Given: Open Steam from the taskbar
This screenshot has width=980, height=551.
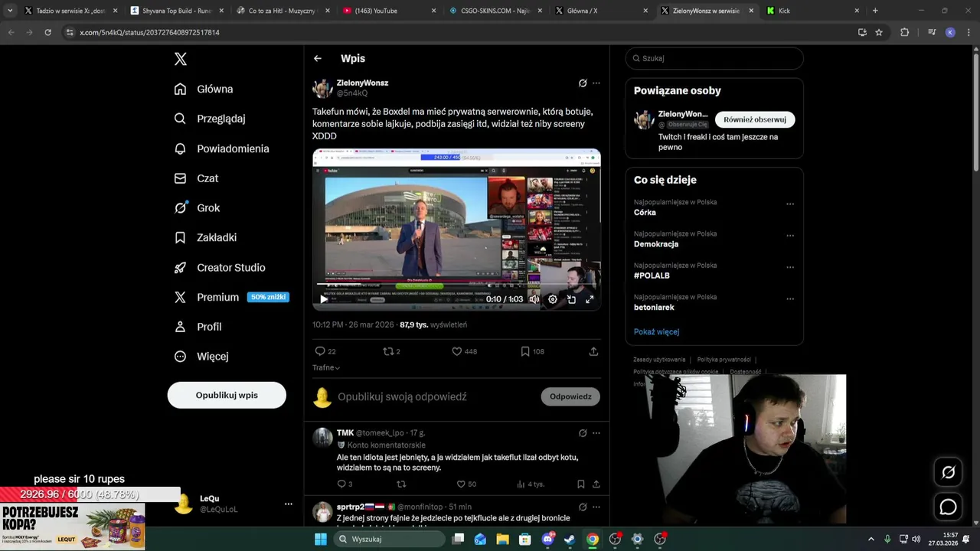Looking at the screenshot, I should [x=570, y=539].
